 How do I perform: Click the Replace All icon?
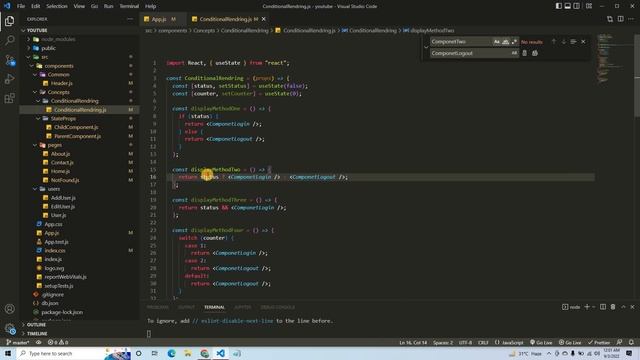click(535, 53)
